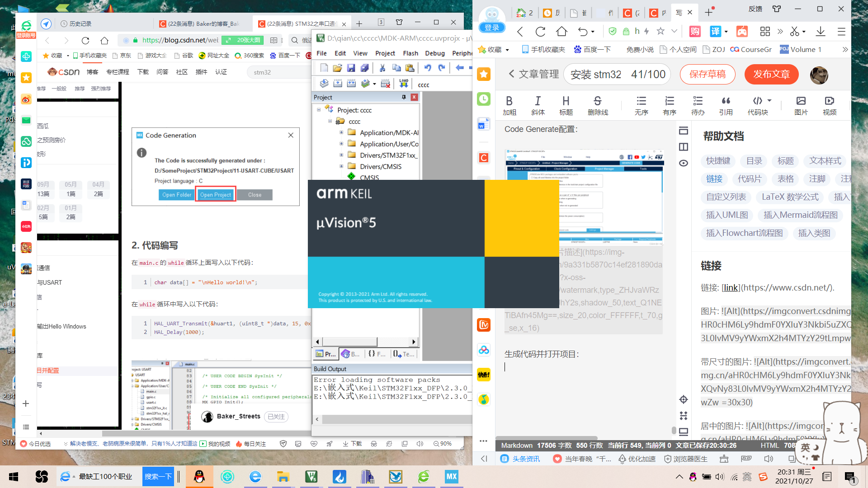Collapse the Project: cccc tree node
The width and height of the screenshot is (868, 488).
(319, 110)
